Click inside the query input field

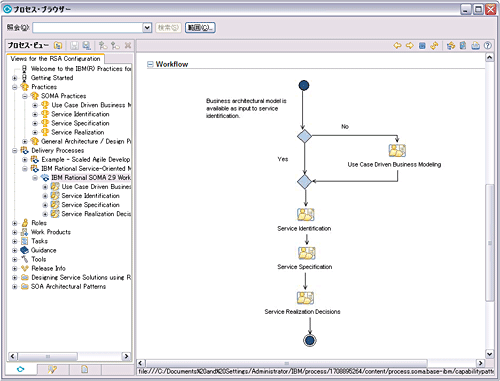pyautogui.click(x=88, y=28)
